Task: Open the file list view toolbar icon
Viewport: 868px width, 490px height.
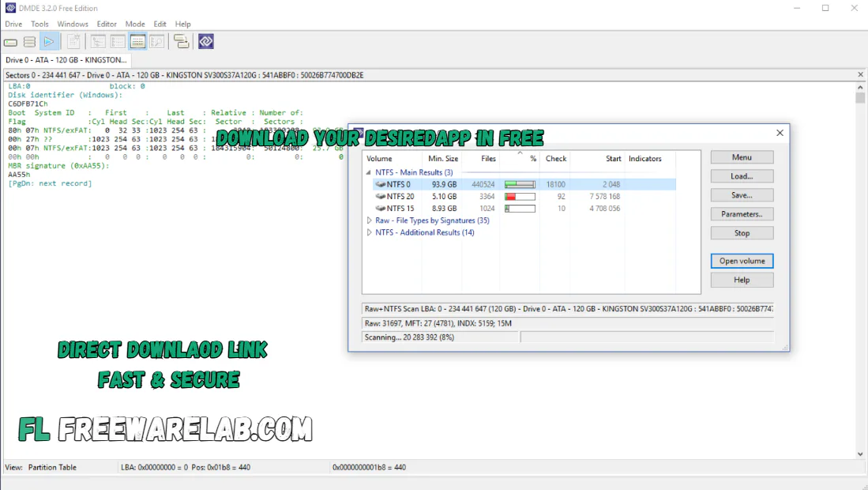Action: click(118, 41)
